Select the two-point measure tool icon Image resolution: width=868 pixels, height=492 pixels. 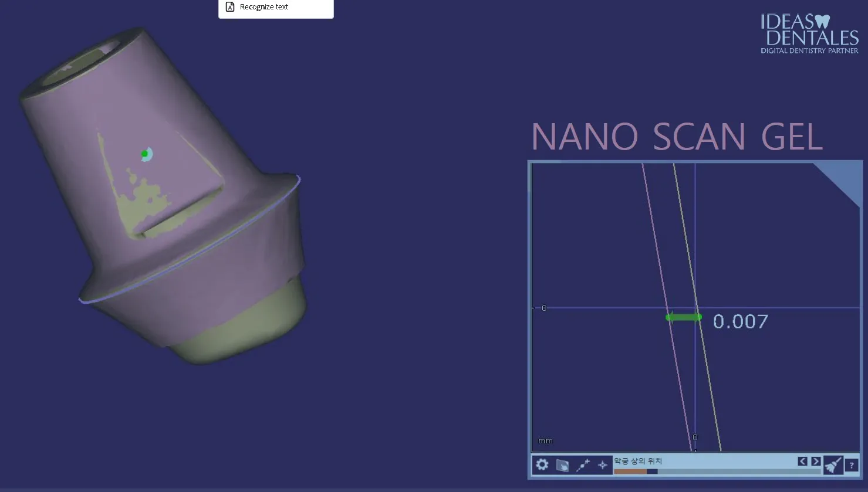point(583,466)
